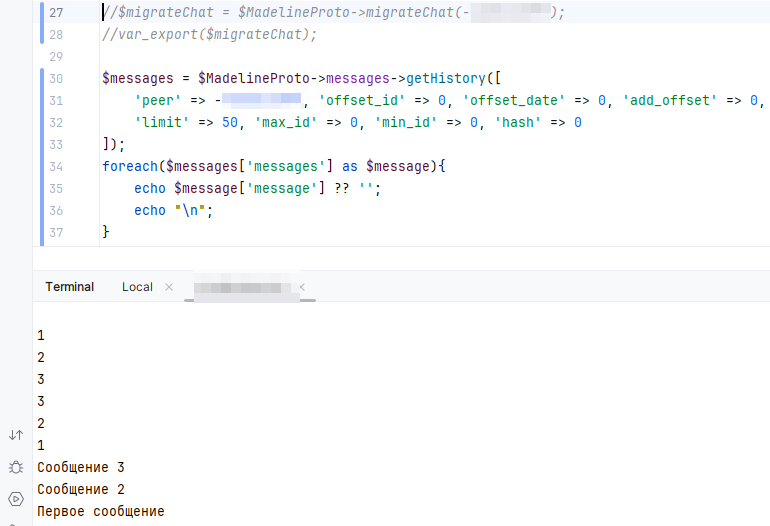Switch to the Local terminal tab
Image resolution: width=770 pixels, height=526 pixels.
coord(138,287)
